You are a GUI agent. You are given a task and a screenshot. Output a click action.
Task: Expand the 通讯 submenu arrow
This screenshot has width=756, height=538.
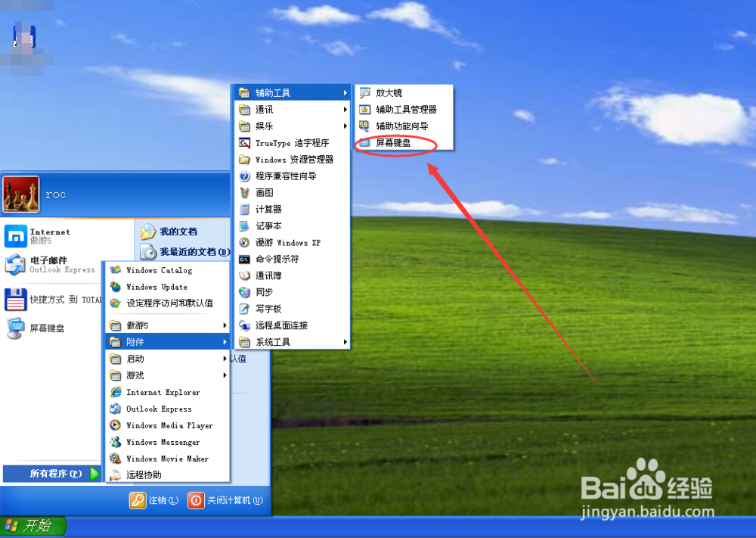coord(345,110)
